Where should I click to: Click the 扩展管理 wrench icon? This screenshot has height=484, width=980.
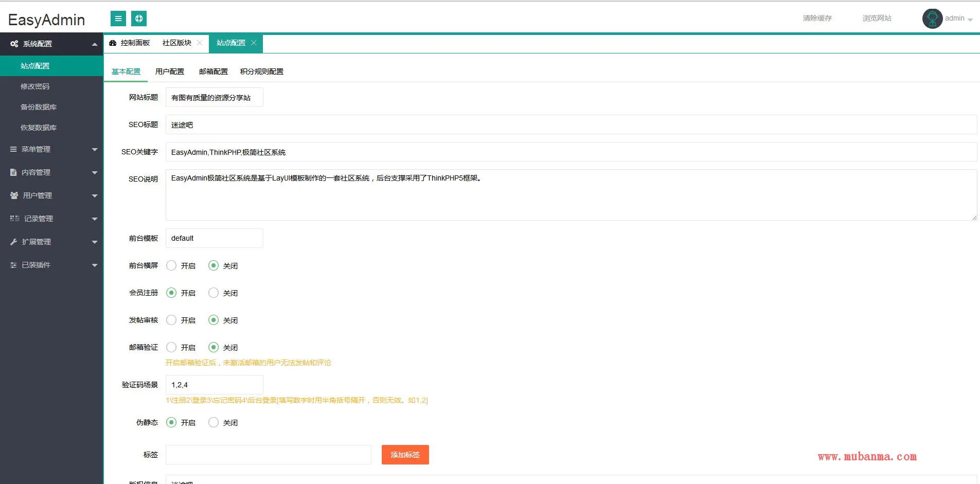pos(14,242)
